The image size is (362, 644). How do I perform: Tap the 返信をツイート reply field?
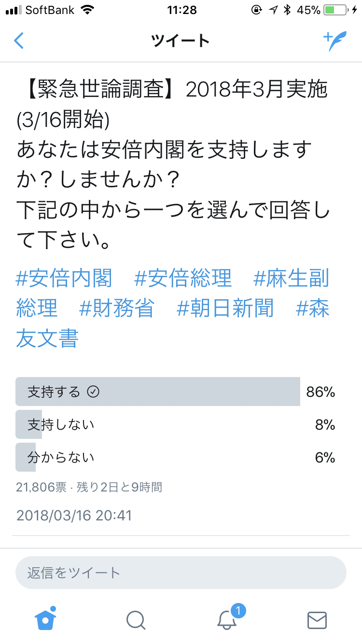(x=181, y=573)
